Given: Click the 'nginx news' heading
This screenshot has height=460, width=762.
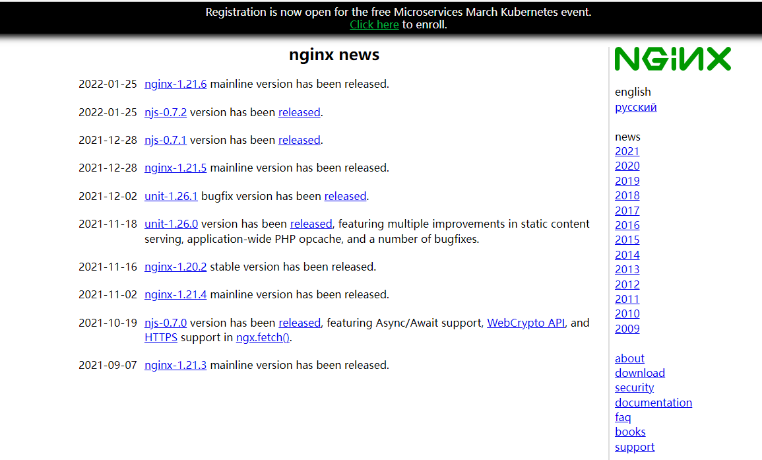Looking at the screenshot, I should point(334,54).
